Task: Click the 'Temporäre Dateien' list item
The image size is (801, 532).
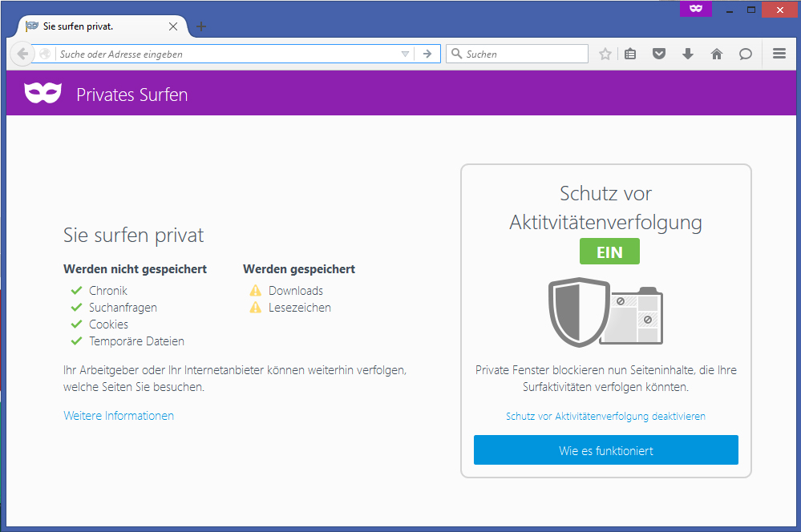Action: 127,341
